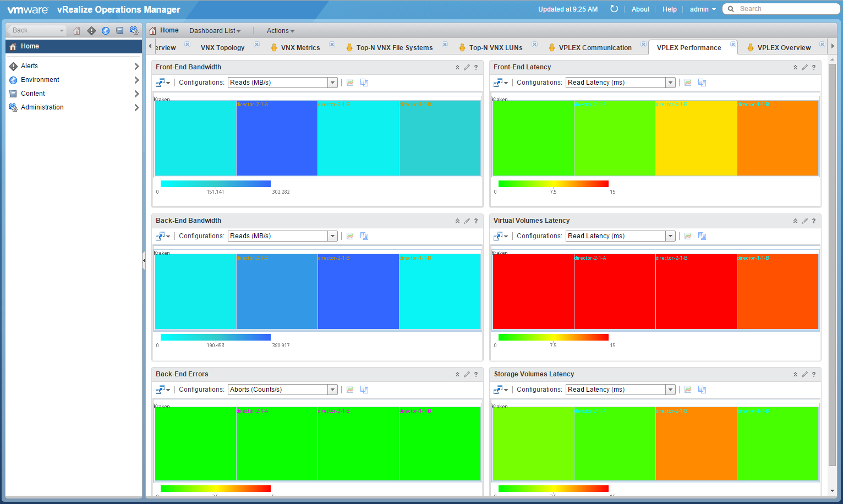Expand the Environment section in the sidebar
This screenshot has width=843, height=504.
[x=73, y=80]
